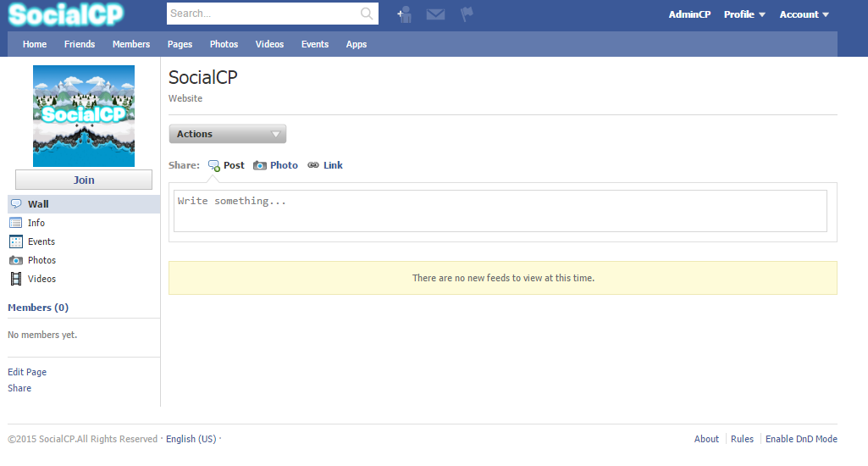Click the Wall speech bubble sidebar icon
Image resolution: width=868 pixels, height=466 pixels.
pos(16,204)
